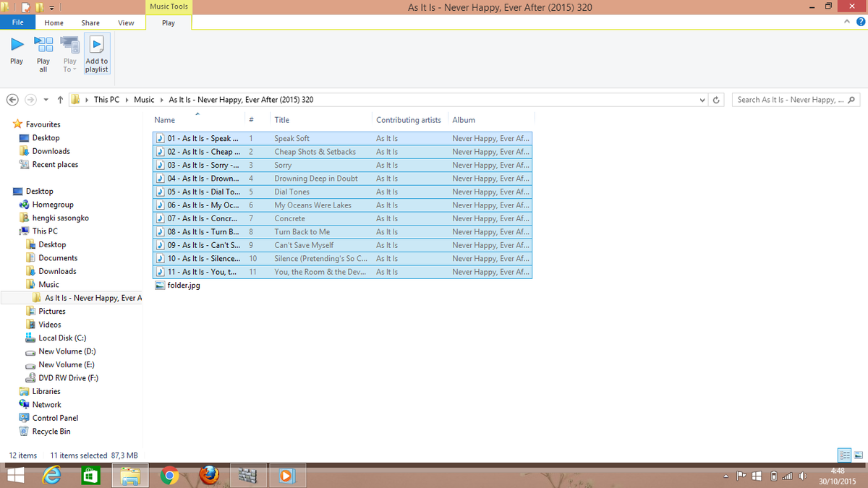Open Network in the navigation pane
Screen dimensions: 868x488
coord(46,405)
